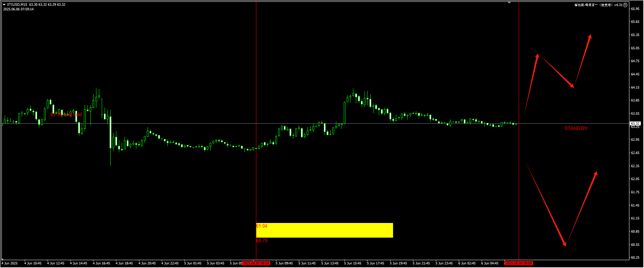
Task: Click the yellow rectangle zone
Action: 324,230
